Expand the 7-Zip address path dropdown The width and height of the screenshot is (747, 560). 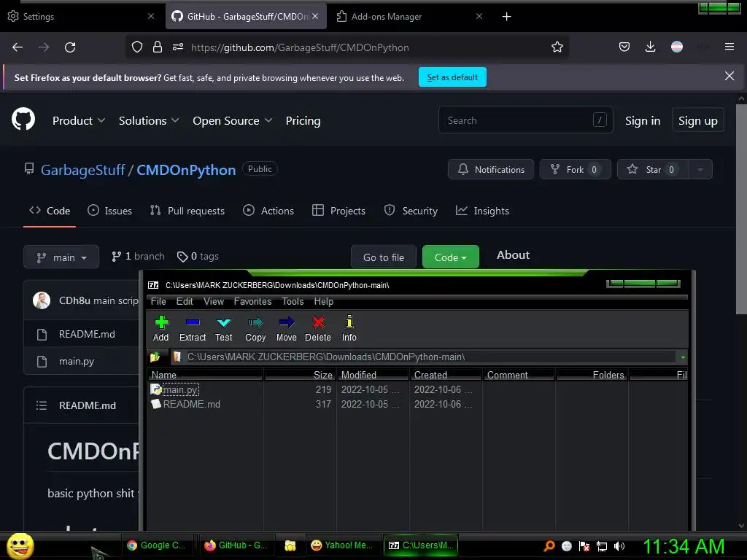tap(683, 357)
